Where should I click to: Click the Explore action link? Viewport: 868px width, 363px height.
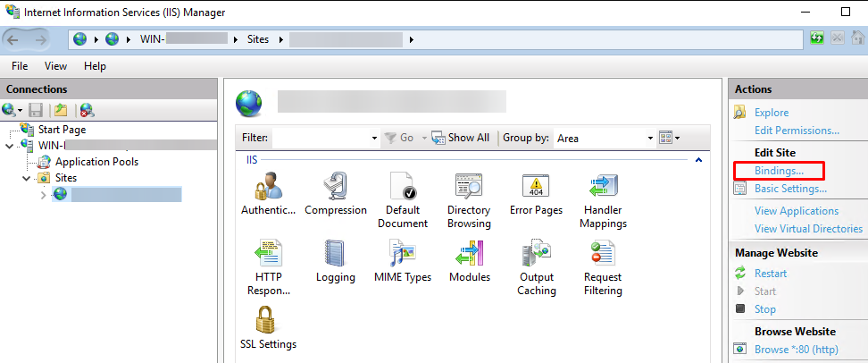(x=772, y=113)
